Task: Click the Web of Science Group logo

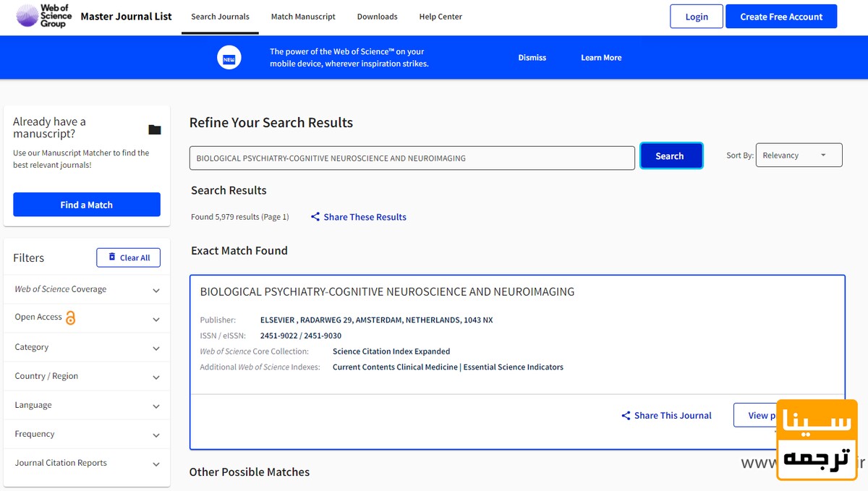Action: pos(43,16)
